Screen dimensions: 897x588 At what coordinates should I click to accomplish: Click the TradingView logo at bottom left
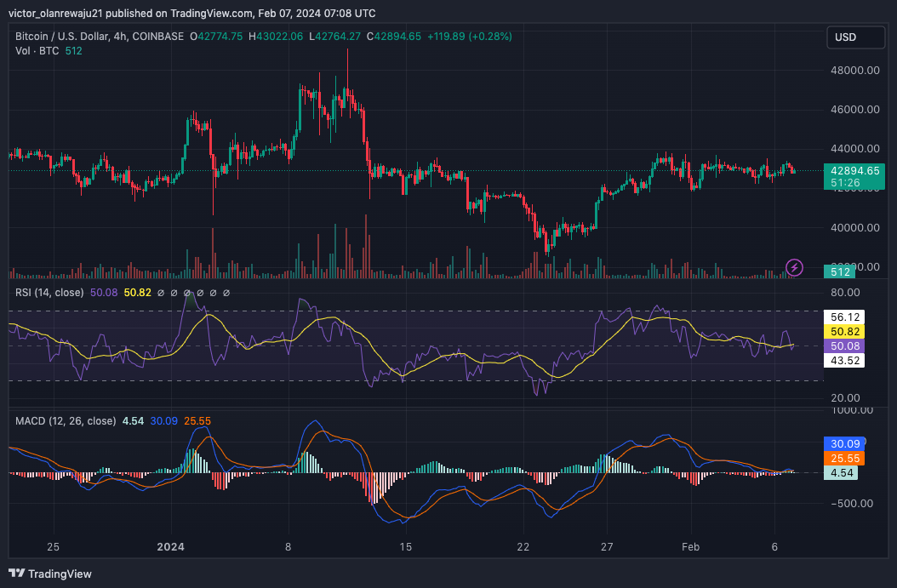50,574
